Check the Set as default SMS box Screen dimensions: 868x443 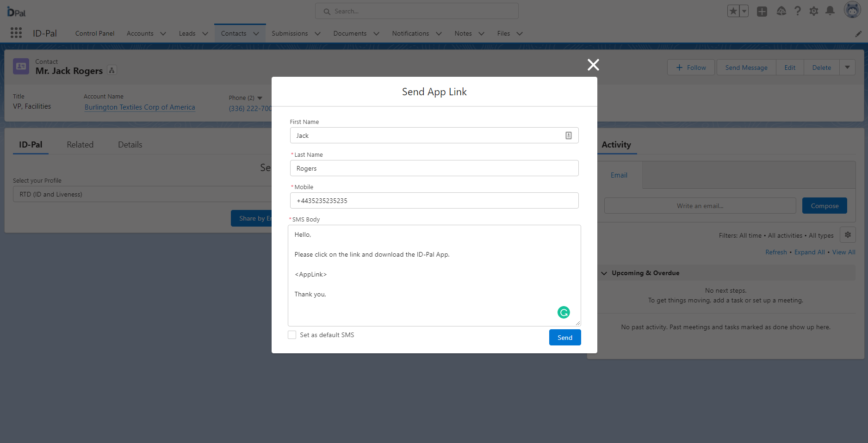click(292, 335)
